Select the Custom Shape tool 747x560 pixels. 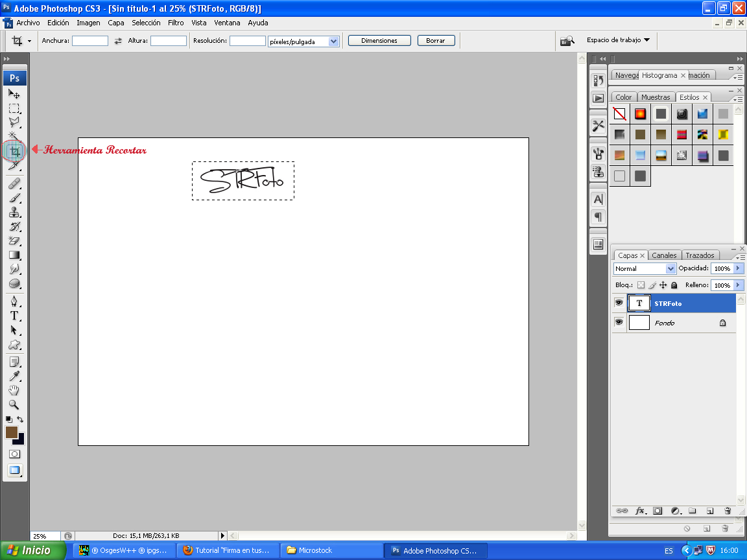click(14, 344)
